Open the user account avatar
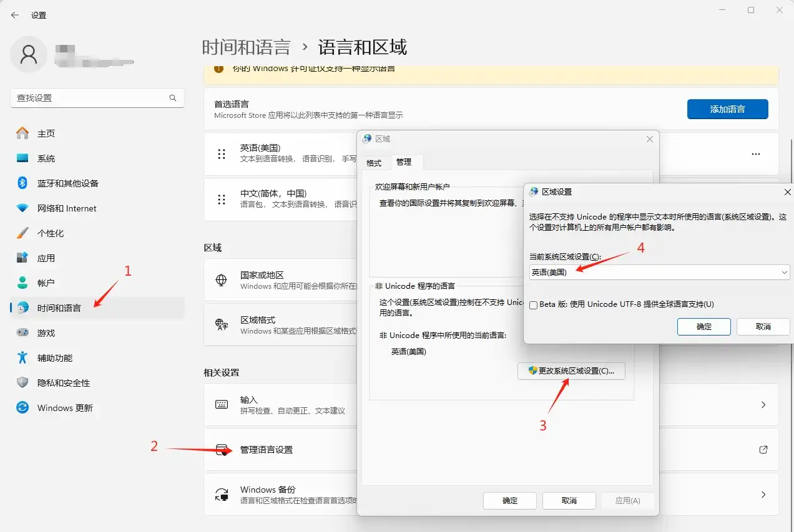794x532 pixels. pyautogui.click(x=29, y=54)
